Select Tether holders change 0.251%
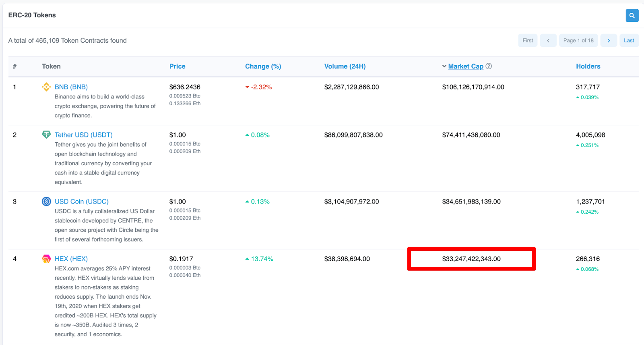Screen dimensions: 644x345 590,145
